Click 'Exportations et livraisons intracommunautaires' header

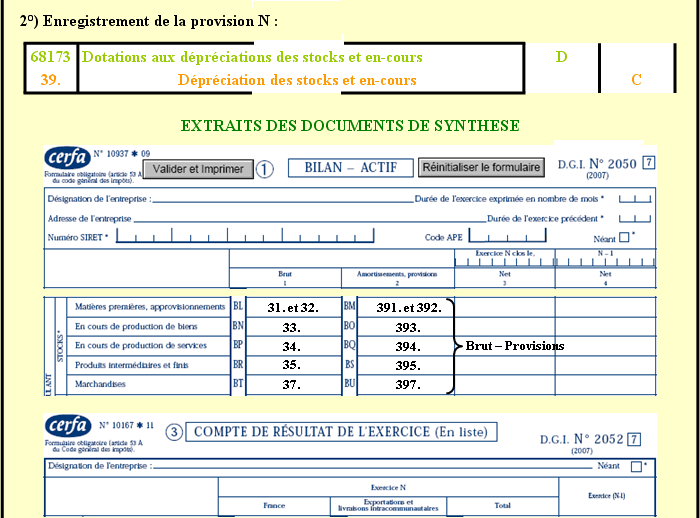[388, 505]
